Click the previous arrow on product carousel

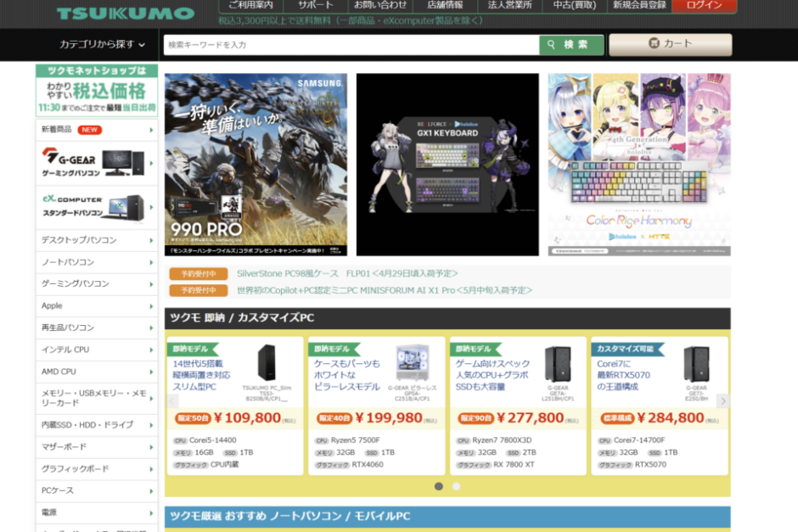point(173,401)
